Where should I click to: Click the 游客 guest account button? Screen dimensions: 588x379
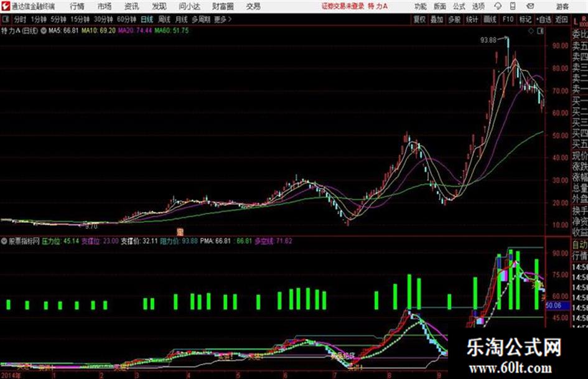tap(562, 6)
